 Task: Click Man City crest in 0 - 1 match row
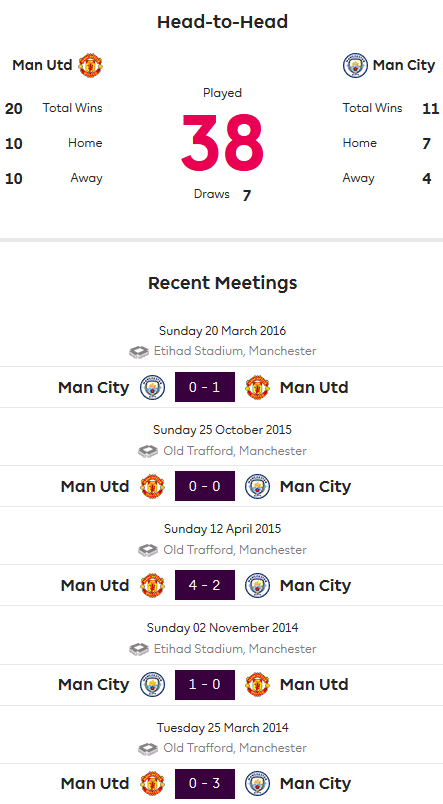click(x=153, y=387)
